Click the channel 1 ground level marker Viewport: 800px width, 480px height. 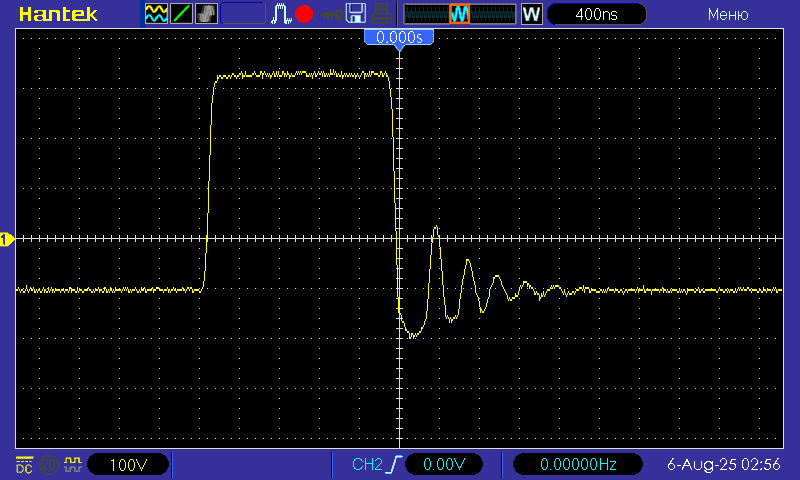pyautogui.click(x=7, y=239)
